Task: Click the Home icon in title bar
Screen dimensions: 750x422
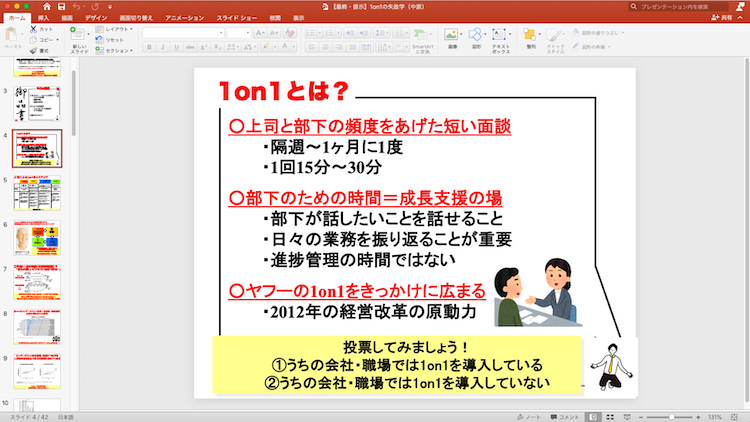Action: point(46,7)
